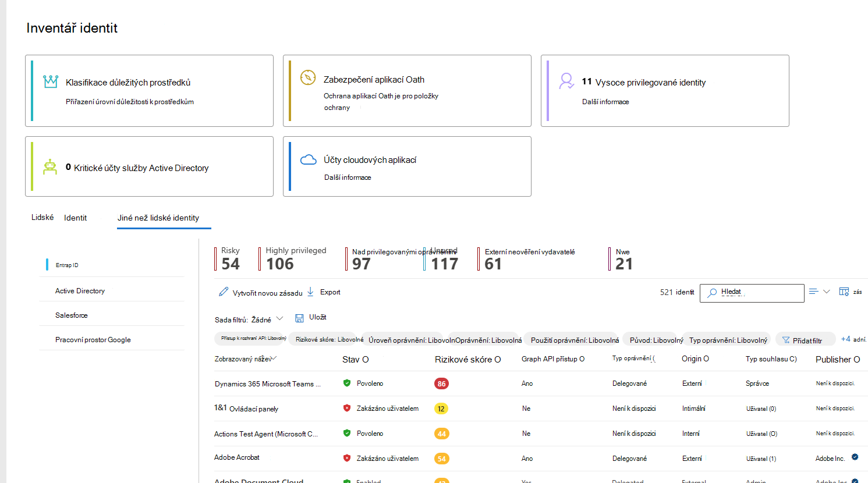
Task: Click the robot icon beside Kritické účty služby Active Directory
Action: 50,167
